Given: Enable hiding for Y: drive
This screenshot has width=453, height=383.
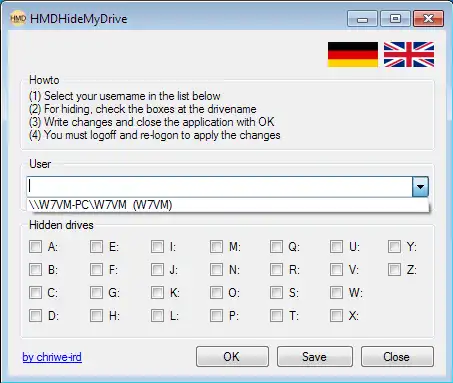Looking at the screenshot, I should [x=394, y=247].
